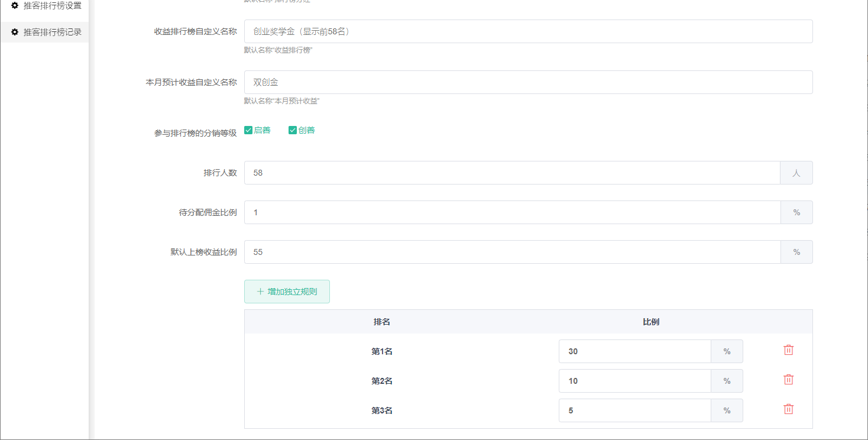The height and width of the screenshot is (440, 868).
Task: Click the 本月预计收益自定义名称 input field
Action: tap(528, 82)
